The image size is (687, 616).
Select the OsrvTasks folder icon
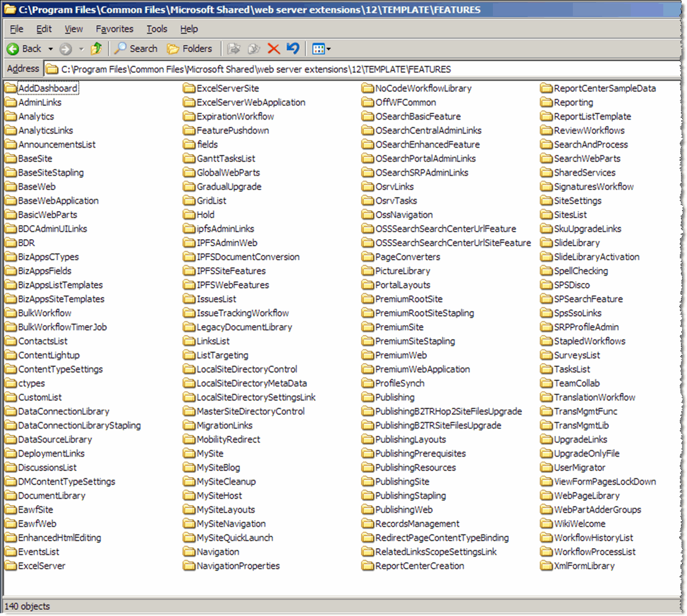pyautogui.click(x=368, y=201)
